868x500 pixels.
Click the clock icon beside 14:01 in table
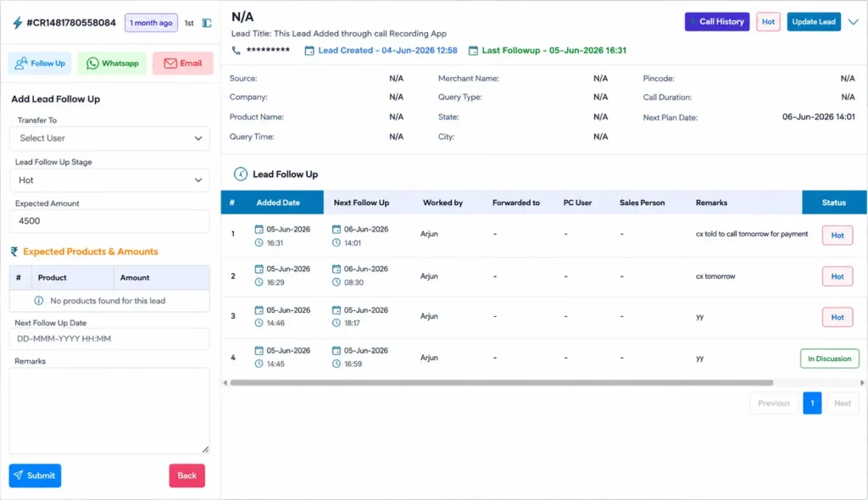pos(337,243)
